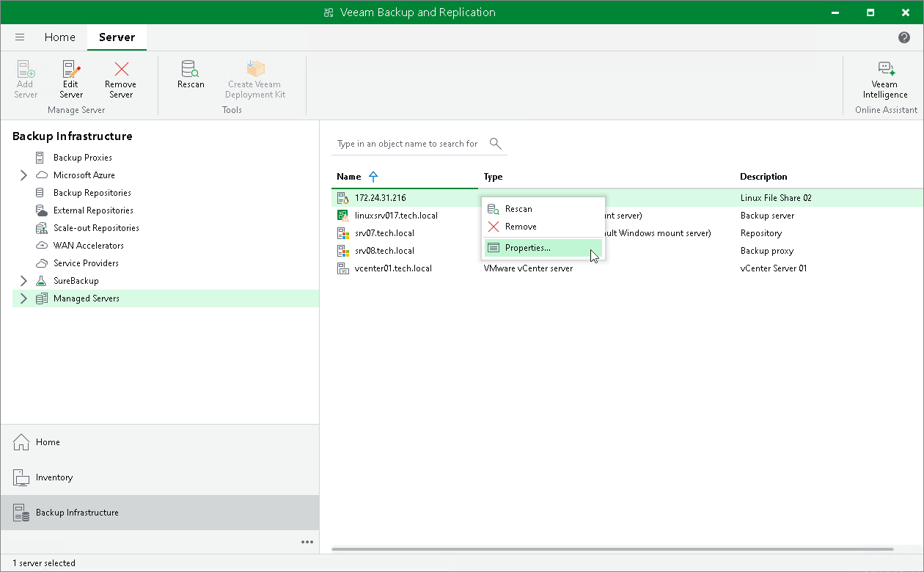Open Veeam Intelligence online assistant

point(885,79)
